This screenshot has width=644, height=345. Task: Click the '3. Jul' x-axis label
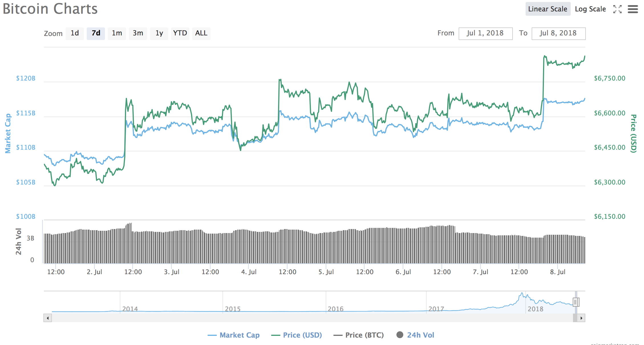(x=172, y=272)
